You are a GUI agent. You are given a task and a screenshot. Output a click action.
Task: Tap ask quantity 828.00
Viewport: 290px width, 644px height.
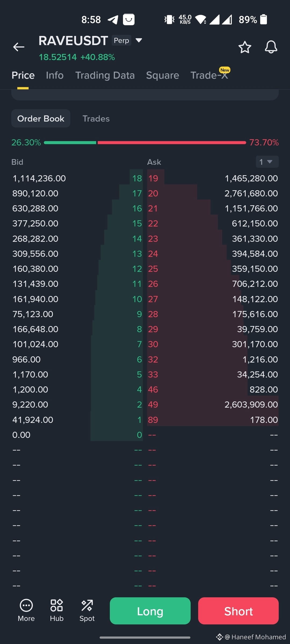point(264,390)
